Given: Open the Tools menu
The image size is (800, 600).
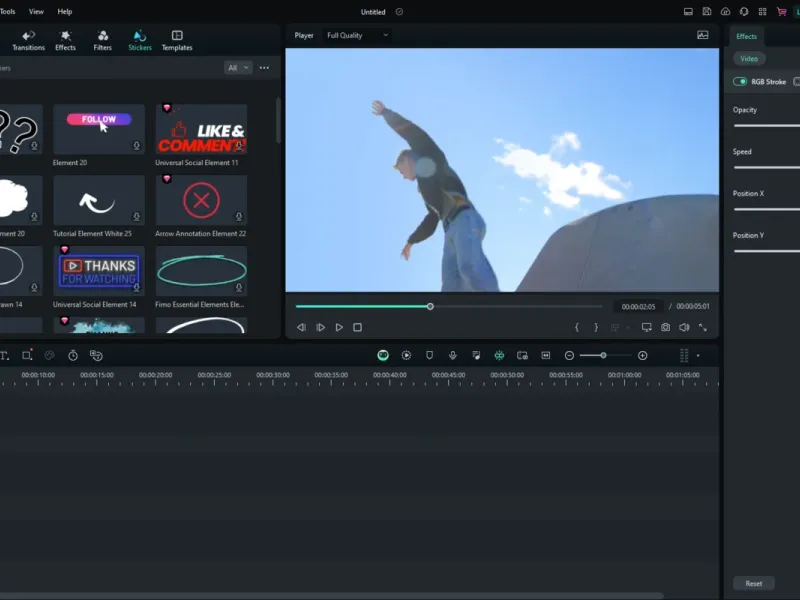Looking at the screenshot, I should [x=8, y=11].
